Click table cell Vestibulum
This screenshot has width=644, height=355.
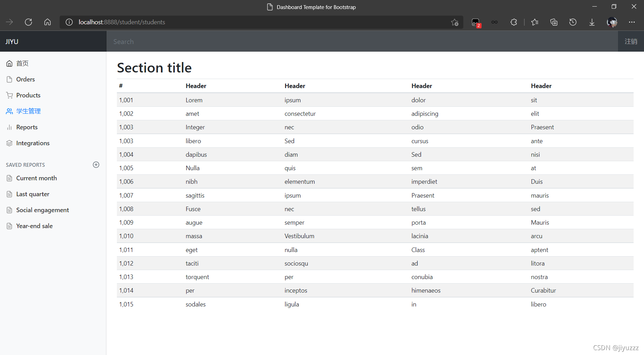299,236
